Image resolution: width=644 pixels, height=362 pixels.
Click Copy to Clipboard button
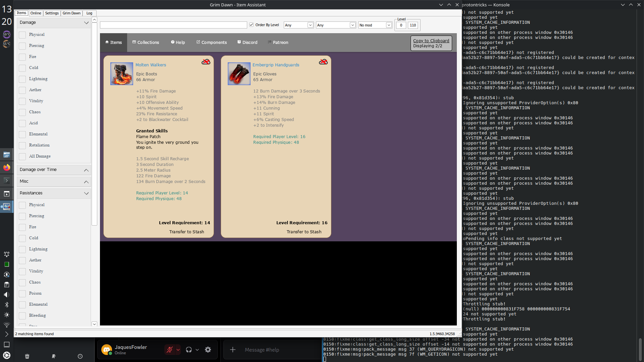431,41
